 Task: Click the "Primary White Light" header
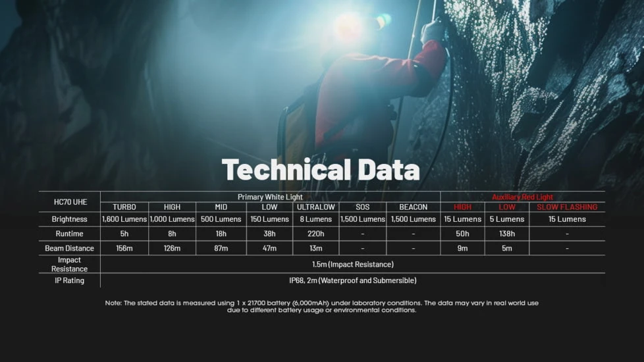(270, 197)
